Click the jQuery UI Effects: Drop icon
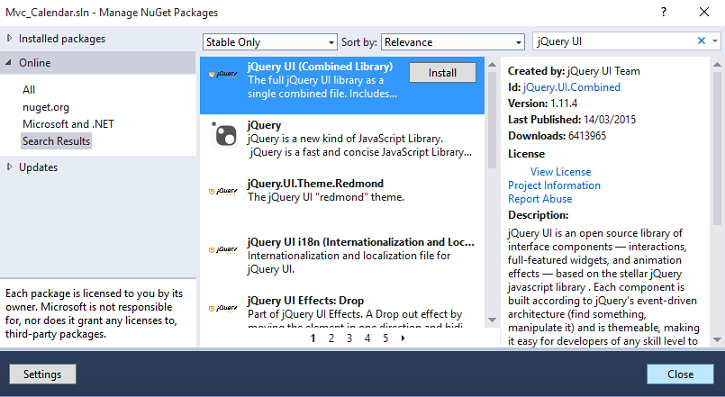 point(223,308)
